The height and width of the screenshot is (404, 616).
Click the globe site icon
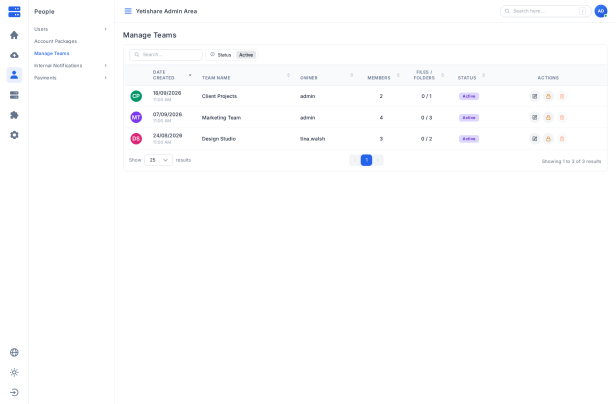tap(14, 352)
